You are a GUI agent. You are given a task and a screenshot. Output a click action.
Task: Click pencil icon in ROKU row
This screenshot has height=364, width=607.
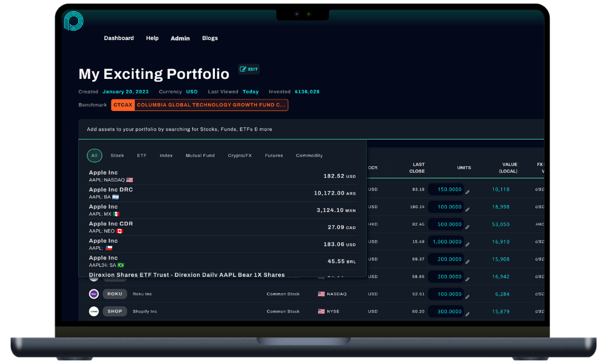tap(467, 297)
